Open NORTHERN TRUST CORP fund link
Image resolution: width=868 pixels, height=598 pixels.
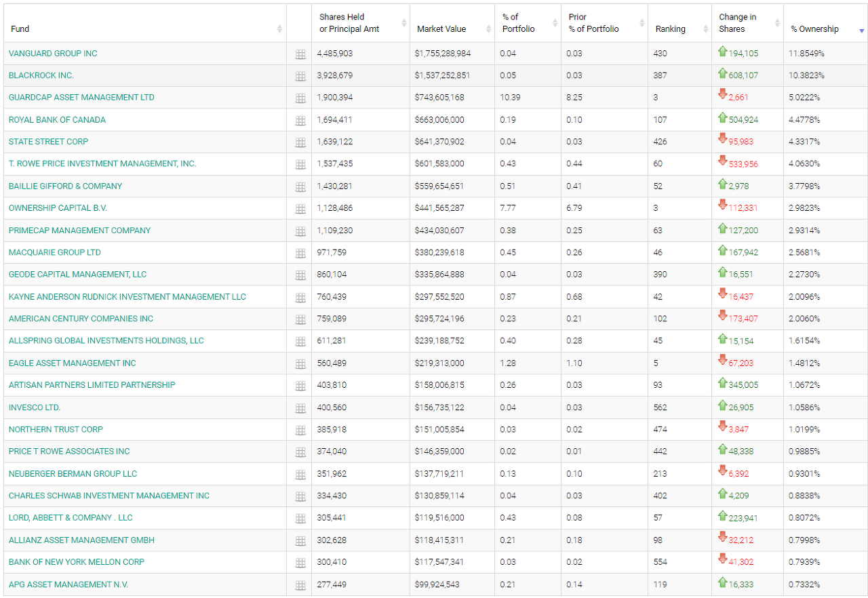[x=56, y=429]
